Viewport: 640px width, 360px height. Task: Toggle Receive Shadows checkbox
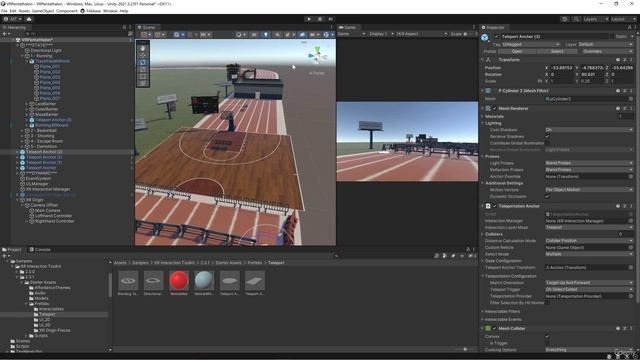547,136
